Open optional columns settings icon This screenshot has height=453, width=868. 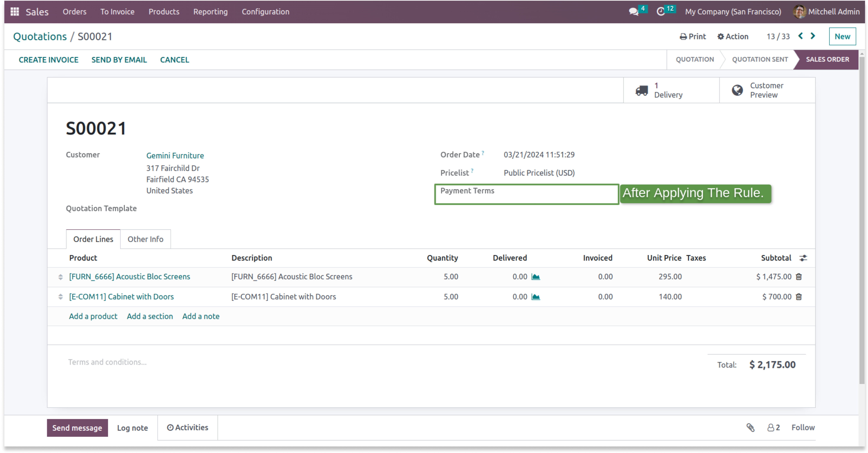tap(803, 258)
